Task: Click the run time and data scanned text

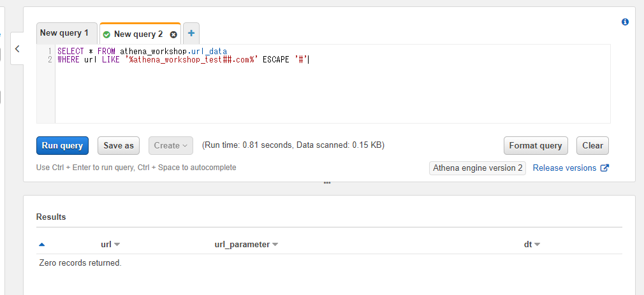Action: (293, 145)
